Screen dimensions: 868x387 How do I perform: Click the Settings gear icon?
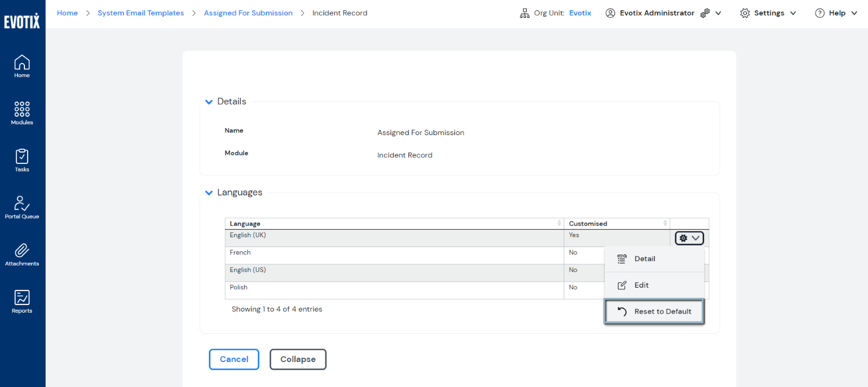[745, 13]
